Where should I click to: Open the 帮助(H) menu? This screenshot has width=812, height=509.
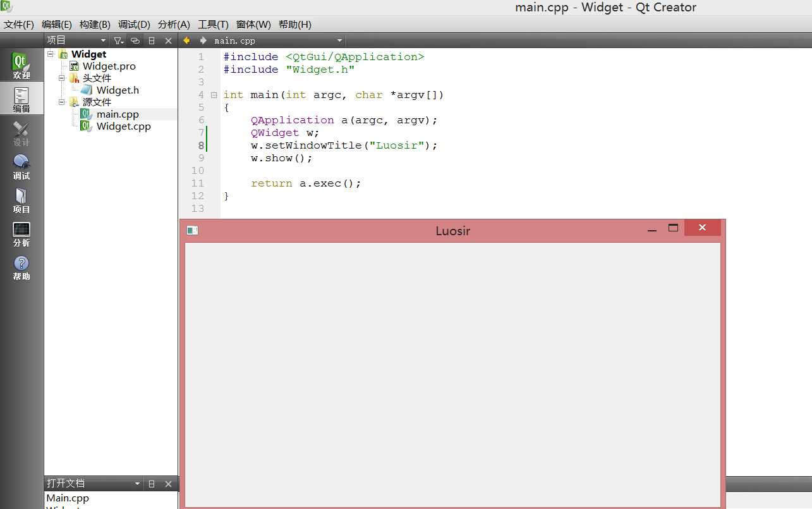click(295, 25)
